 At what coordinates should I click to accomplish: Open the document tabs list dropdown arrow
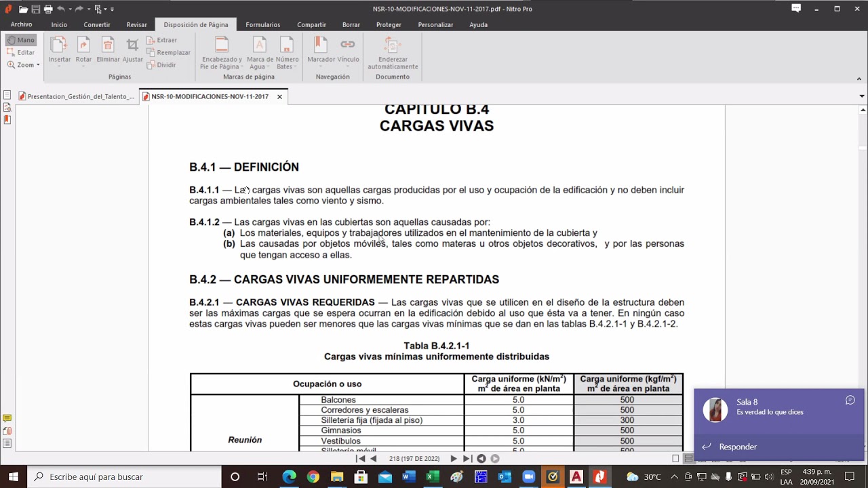pyautogui.click(x=862, y=96)
